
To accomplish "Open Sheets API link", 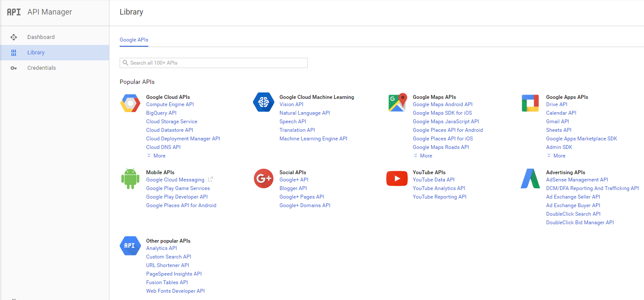I will [559, 130].
